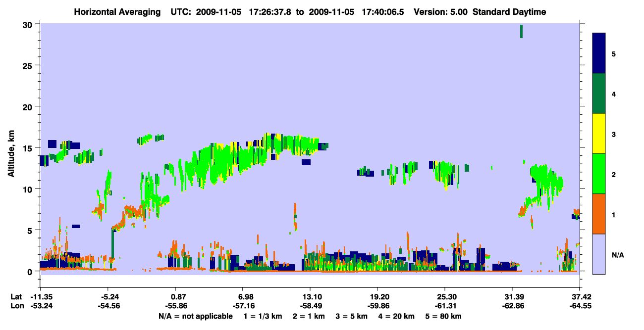Click 'Version: 5.00' in the title

tap(442, 12)
